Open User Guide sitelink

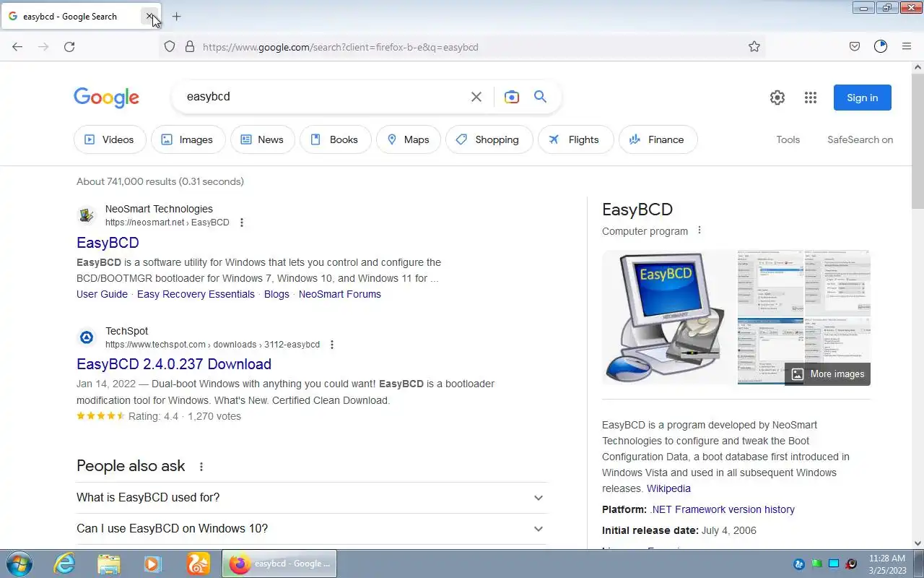[x=102, y=294]
